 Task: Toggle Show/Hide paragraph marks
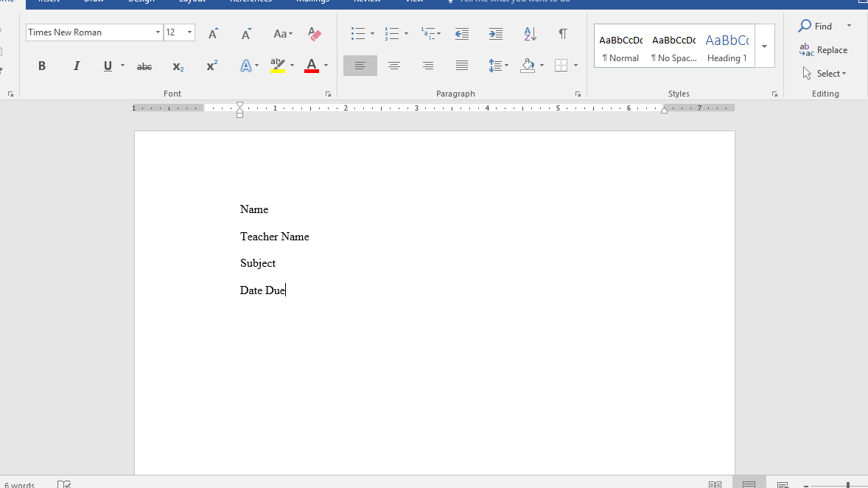pyautogui.click(x=563, y=34)
